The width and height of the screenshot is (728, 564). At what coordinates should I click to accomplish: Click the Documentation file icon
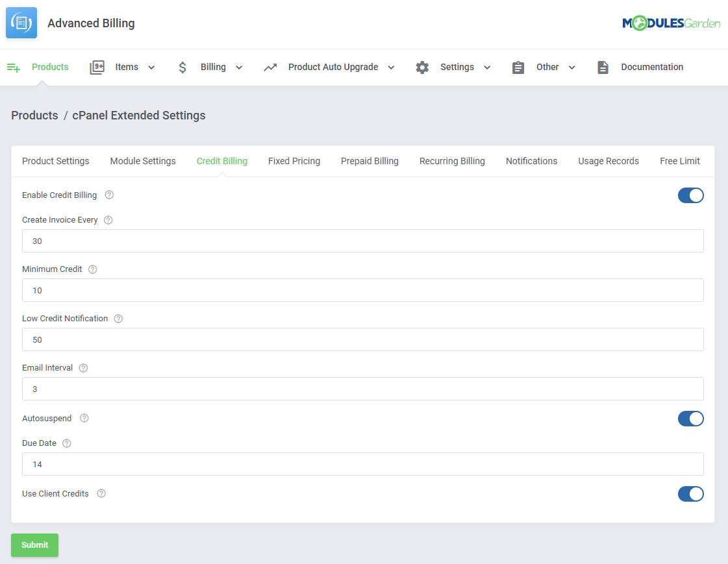point(603,67)
